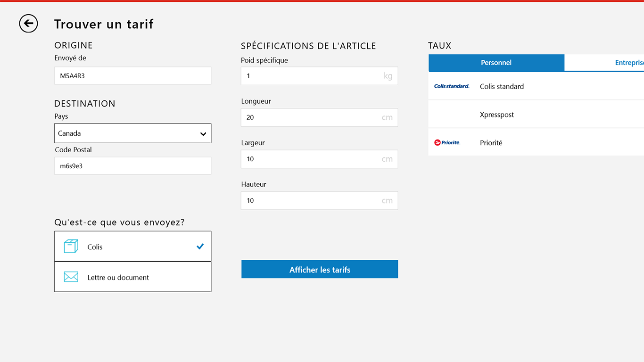This screenshot has width=644, height=362.
Task: Select the Xpresspost rate row
Action: click(536, 115)
